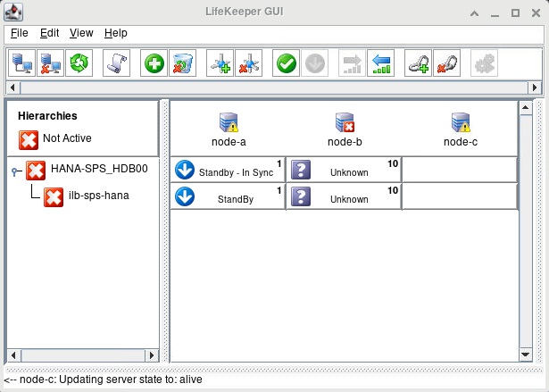Click the greyed Out of Service arrow icon
The width and height of the screenshot is (549, 392).
point(315,63)
